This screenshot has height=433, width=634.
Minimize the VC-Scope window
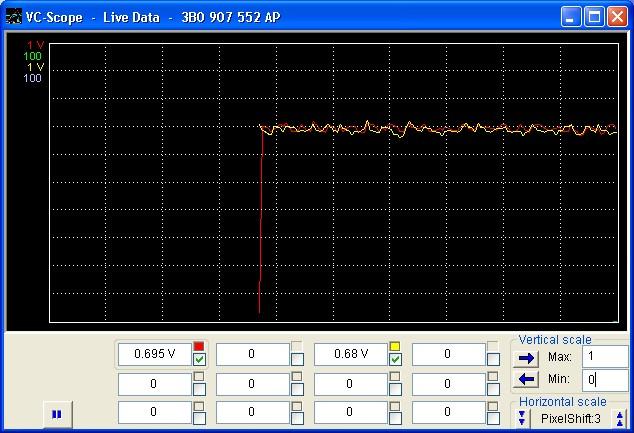point(571,17)
